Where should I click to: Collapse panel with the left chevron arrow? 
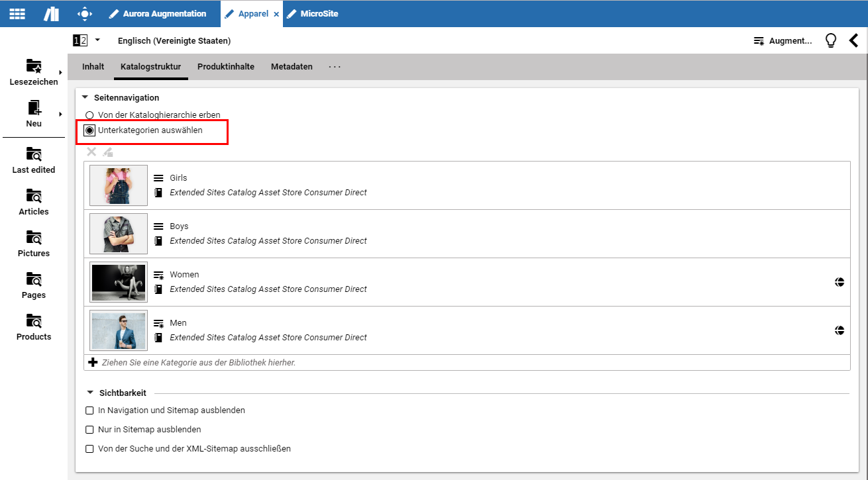(x=853, y=40)
